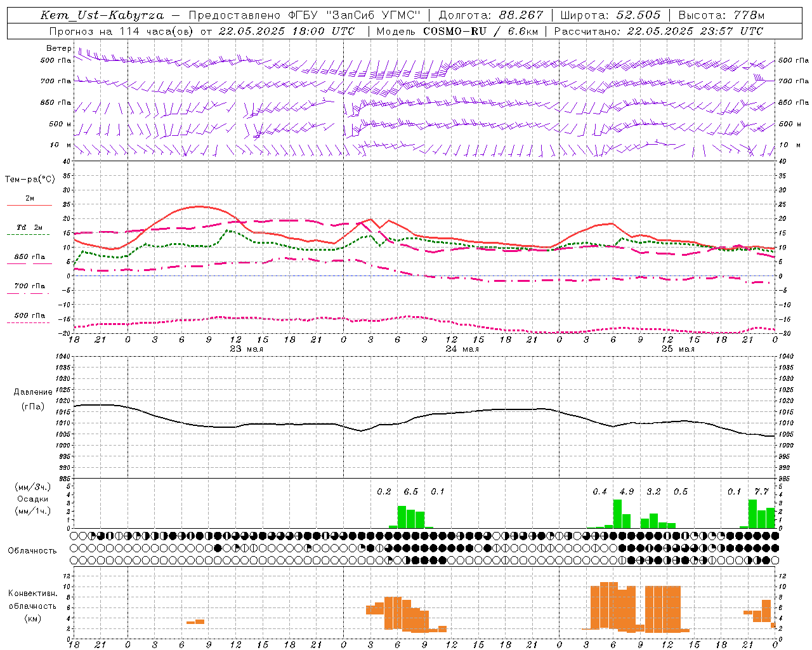The width and height of the screenshot is (812, 650).
Task: Click the '24 мая' date label
Action: tap(462, 349)
